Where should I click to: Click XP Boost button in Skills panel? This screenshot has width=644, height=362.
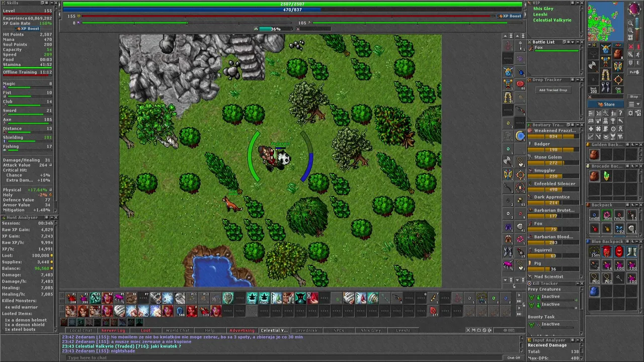[x=28, y=29]
